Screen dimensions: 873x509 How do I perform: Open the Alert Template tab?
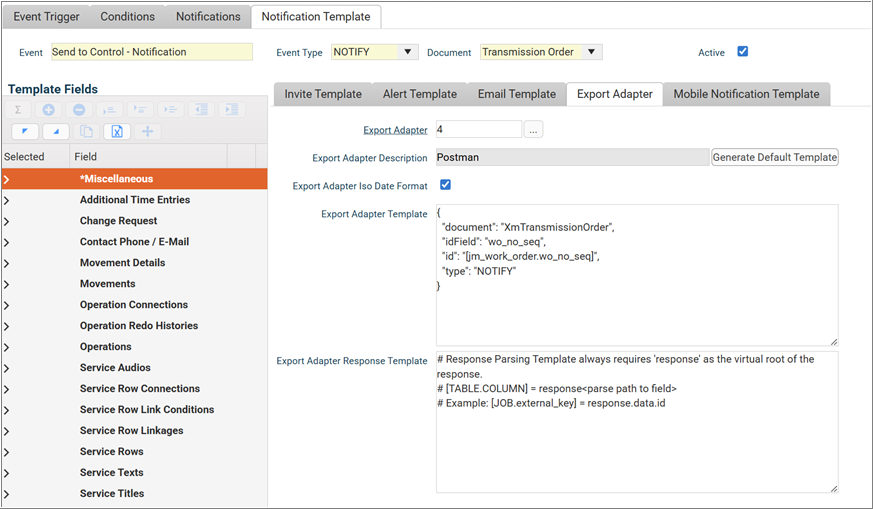[x=420, y=94]
